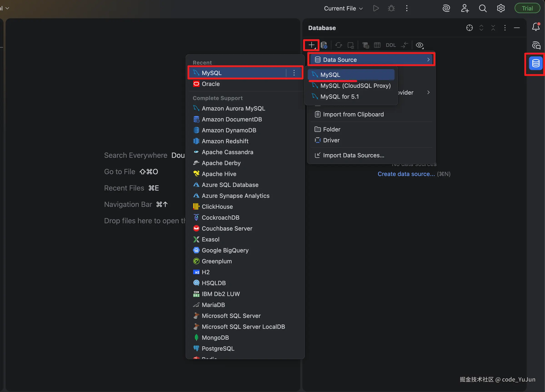Choose Import Data Sources menu item
Viewport: 545px width, 392px height.
(x=353, y=155)
